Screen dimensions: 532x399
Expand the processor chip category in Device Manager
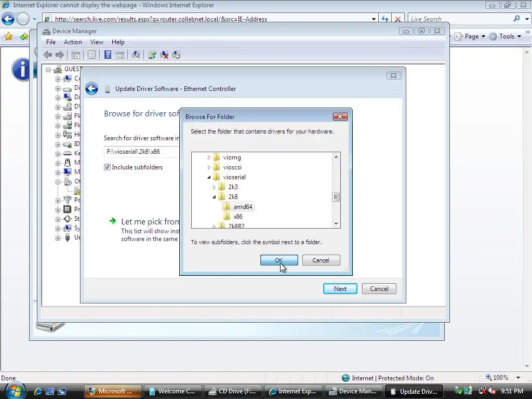pyautogui.click(x=58, y=210)
